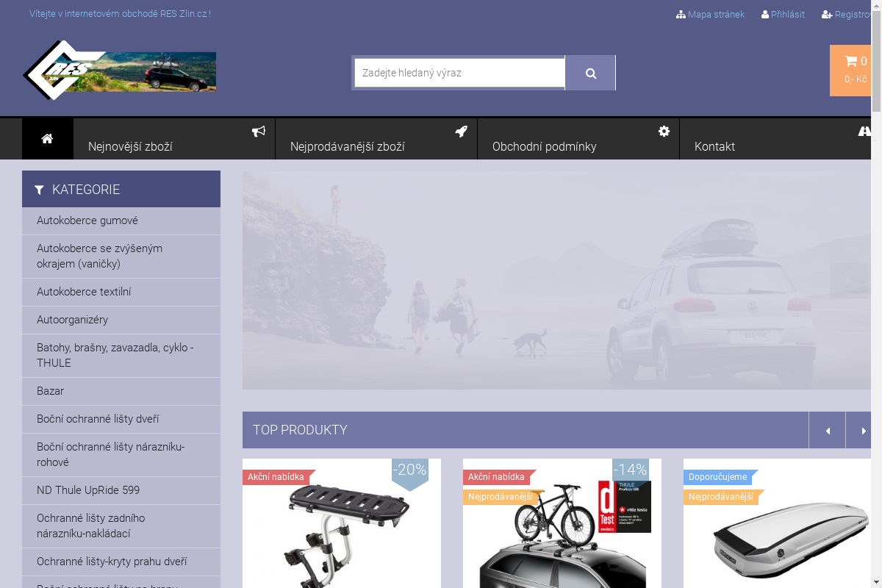Image resolution: width=882 pixels, height=588 pixels.
Task: Select Autoorganizéry category
Action: (x=72, y=320)
